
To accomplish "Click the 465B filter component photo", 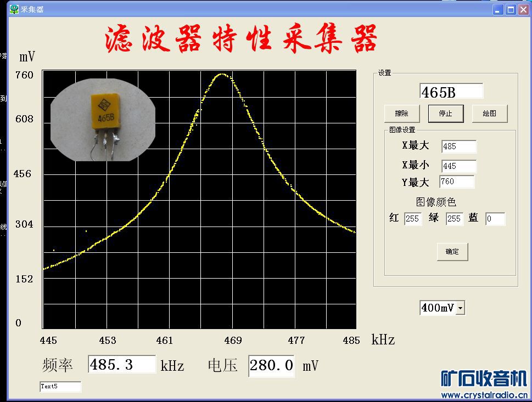I will (103, 120).
